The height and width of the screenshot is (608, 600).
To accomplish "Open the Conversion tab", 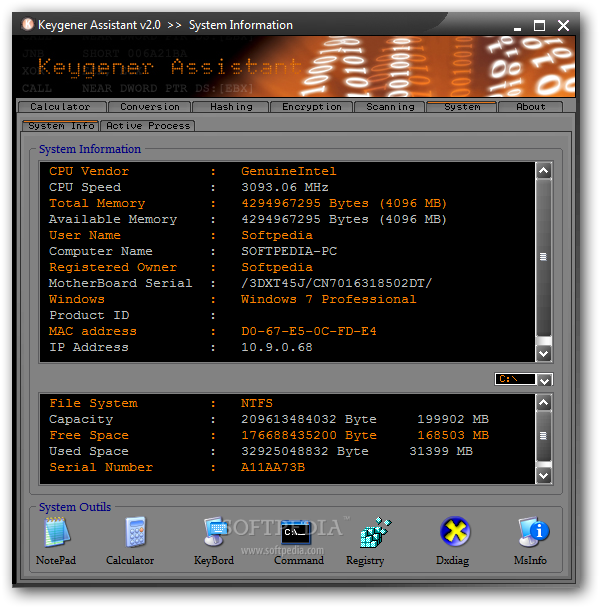I will point(150,107).
